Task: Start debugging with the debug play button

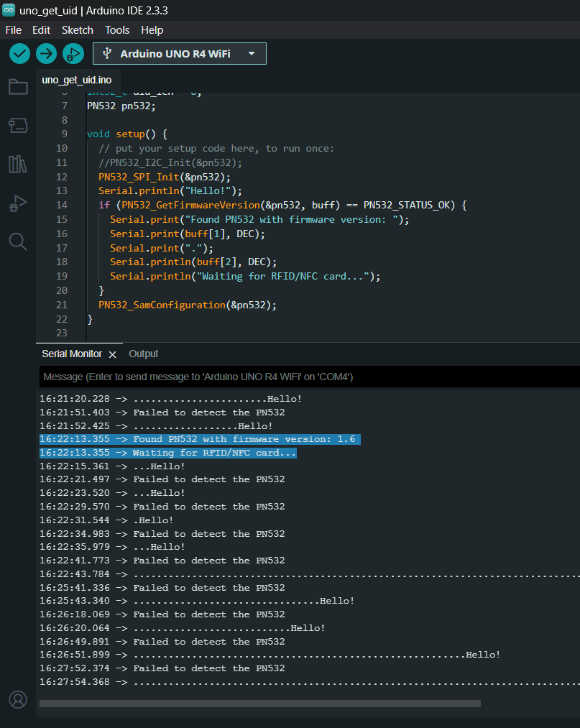Action: click(x=73, y=54)
